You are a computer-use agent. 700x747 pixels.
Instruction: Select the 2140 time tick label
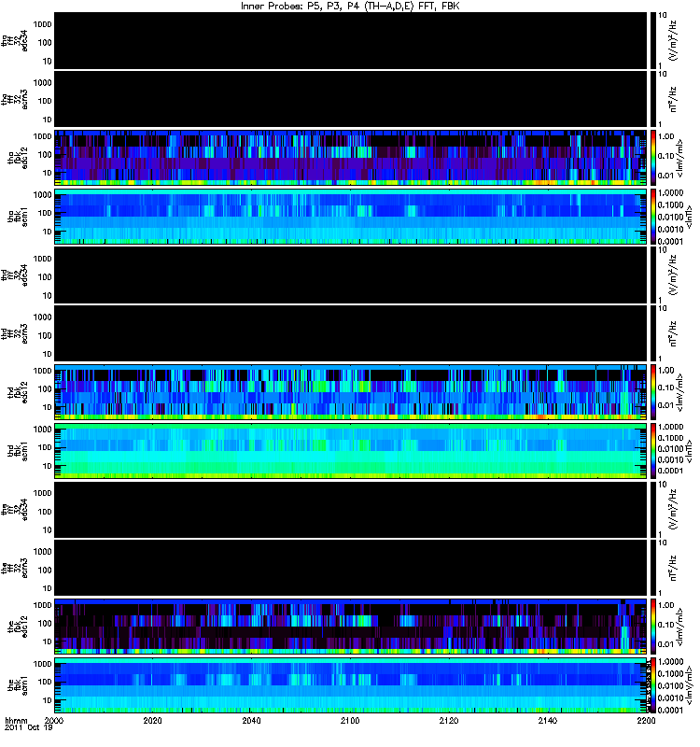(x=548, y=721)
